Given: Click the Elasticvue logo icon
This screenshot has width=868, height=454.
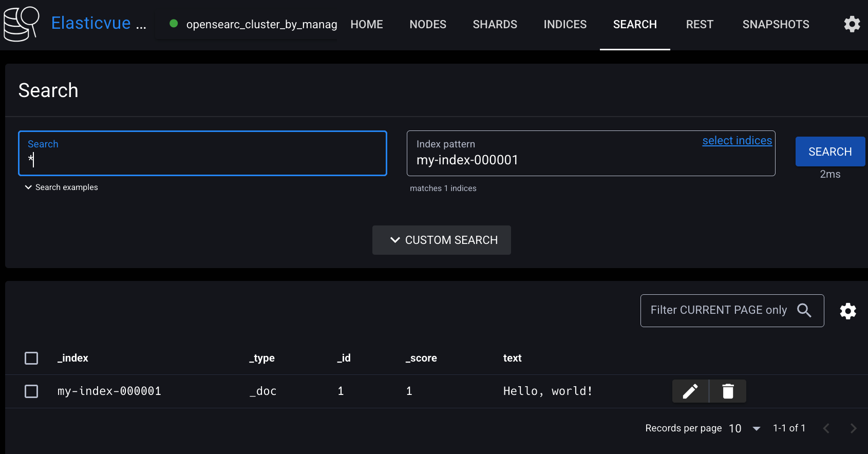Looking at the screenshot, I should (x=22, y=24).
